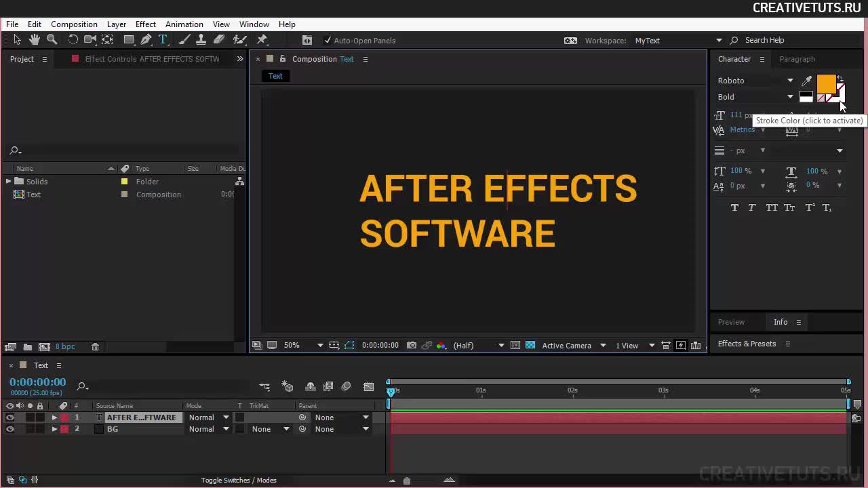Hide the AFTER E...FTWARE layer eye

click(x=10, y=418)
